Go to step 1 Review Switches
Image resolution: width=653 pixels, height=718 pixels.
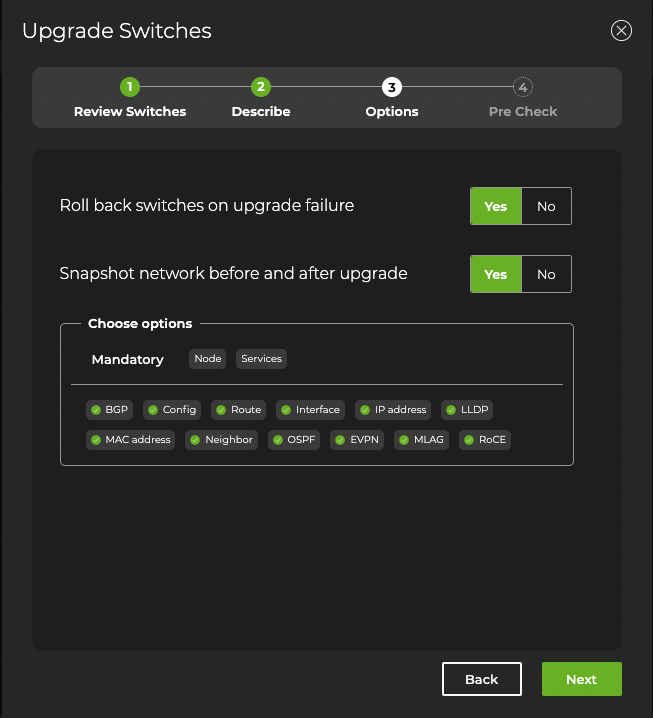[130, 88]
